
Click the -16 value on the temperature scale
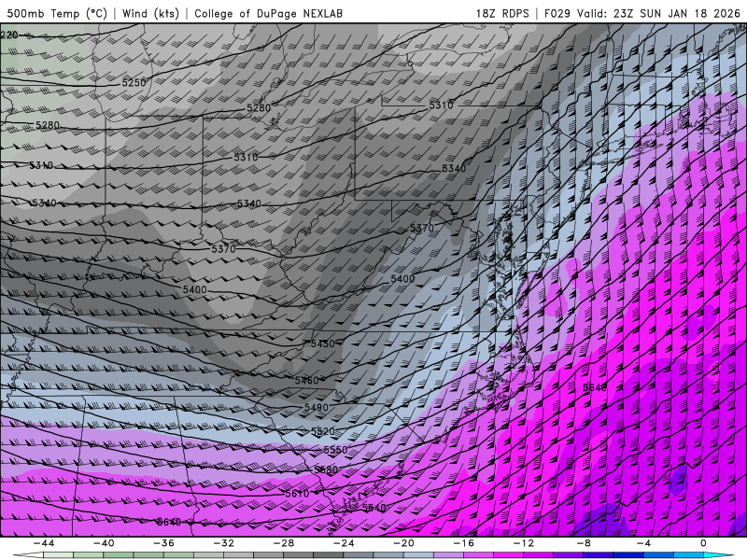tap(464, 543)
